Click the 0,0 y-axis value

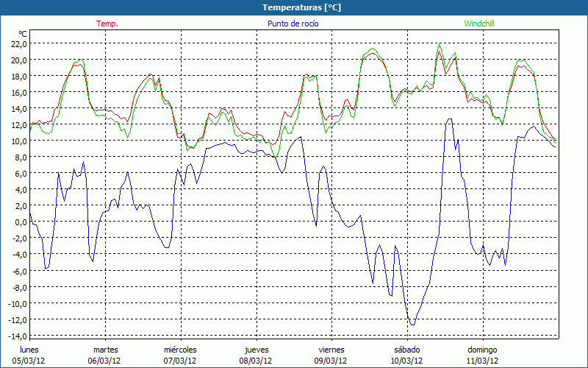coord(21,222)
